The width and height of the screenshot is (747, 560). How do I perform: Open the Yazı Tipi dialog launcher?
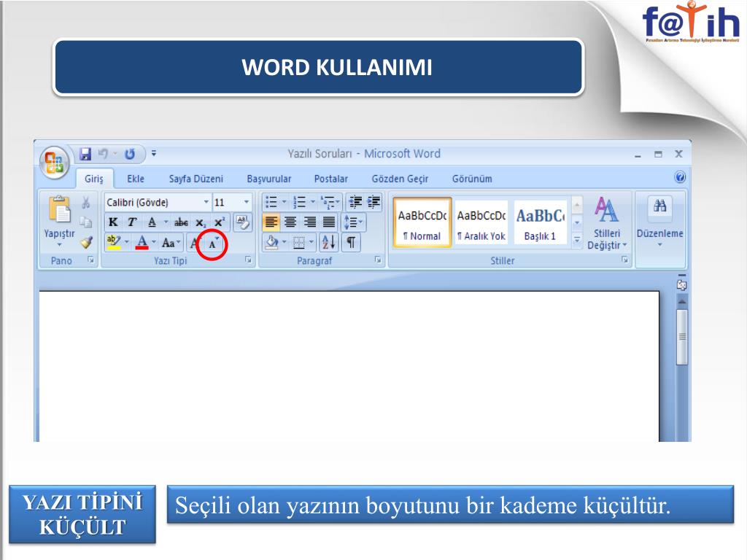tap(248, 260)
